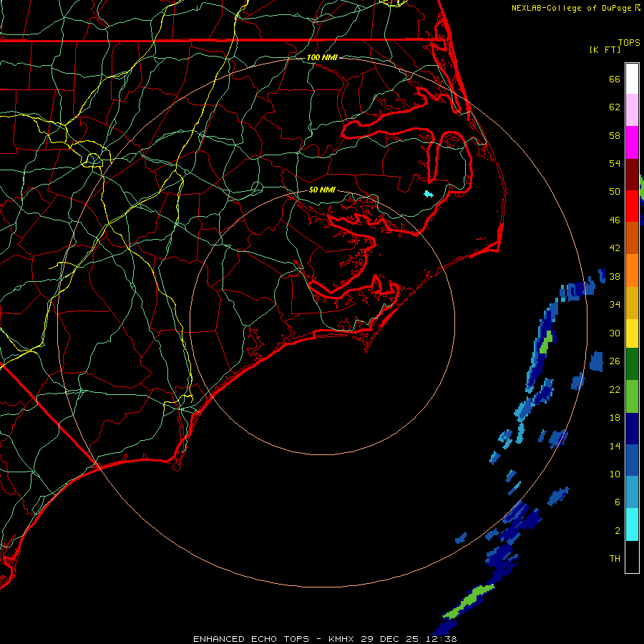Click the long green echo band near bottom
Screen dimensions: 644x644
tap(469, 602)
